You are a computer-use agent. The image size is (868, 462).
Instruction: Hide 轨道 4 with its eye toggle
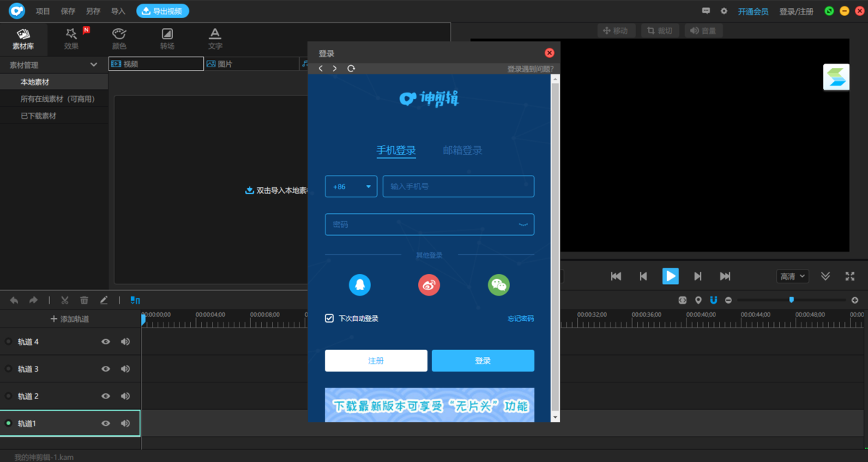tap(105, 341)
